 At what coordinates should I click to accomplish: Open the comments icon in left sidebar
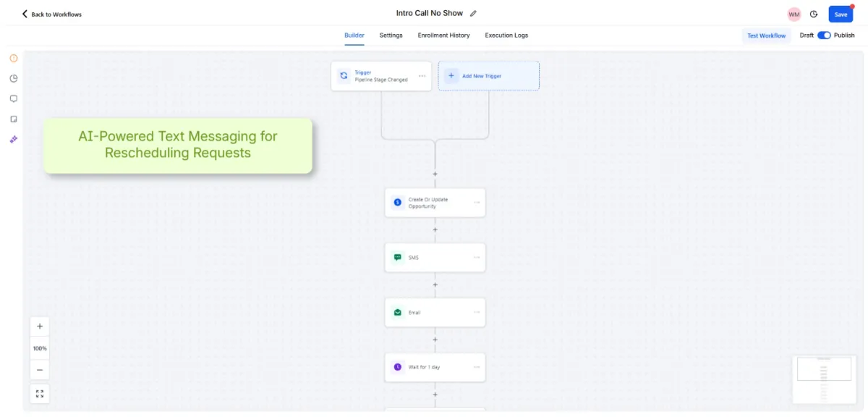point(14,98)
